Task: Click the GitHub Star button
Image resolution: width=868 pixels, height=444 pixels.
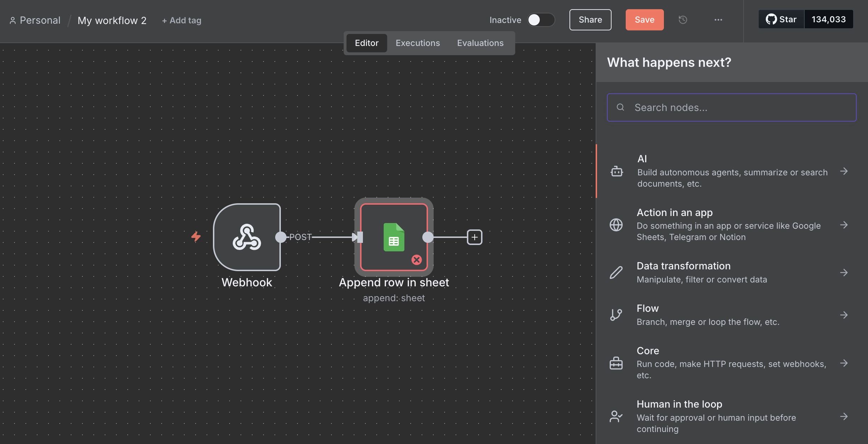Action: pos(781,19)
